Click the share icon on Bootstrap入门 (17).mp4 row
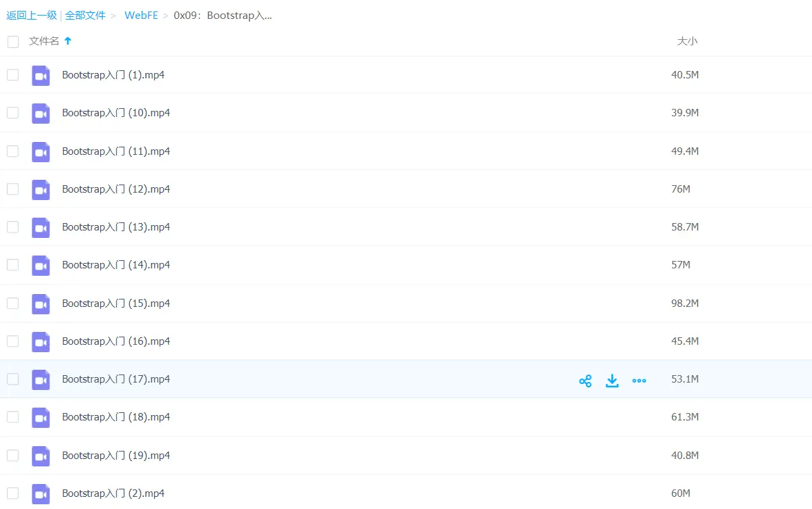The width and height of the screenshot is (812, 509). [586, 381]
